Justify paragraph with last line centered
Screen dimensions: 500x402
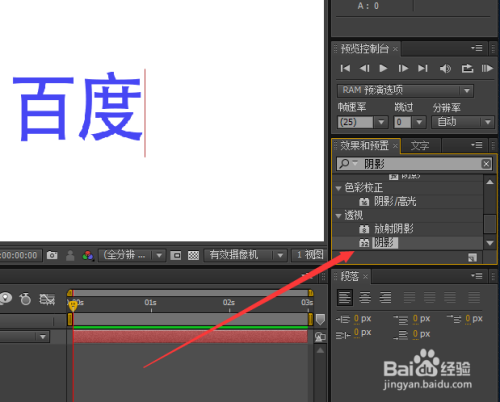430,297
